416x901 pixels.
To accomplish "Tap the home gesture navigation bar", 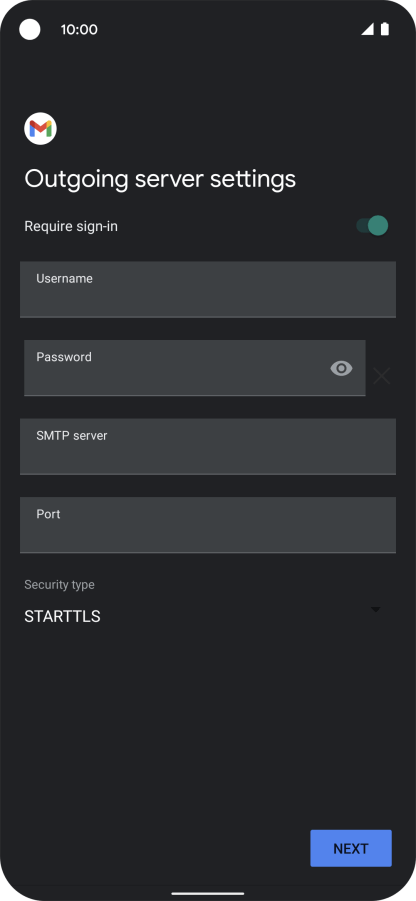I will click(208, 894).
